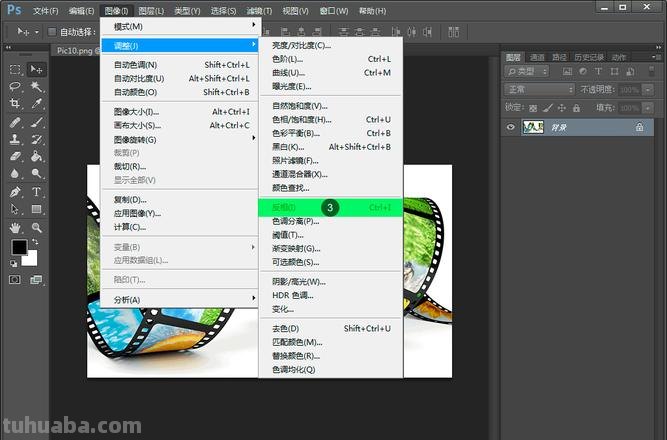Open the 不透明度 opacity slider arrow

click(x=648, y=89)
